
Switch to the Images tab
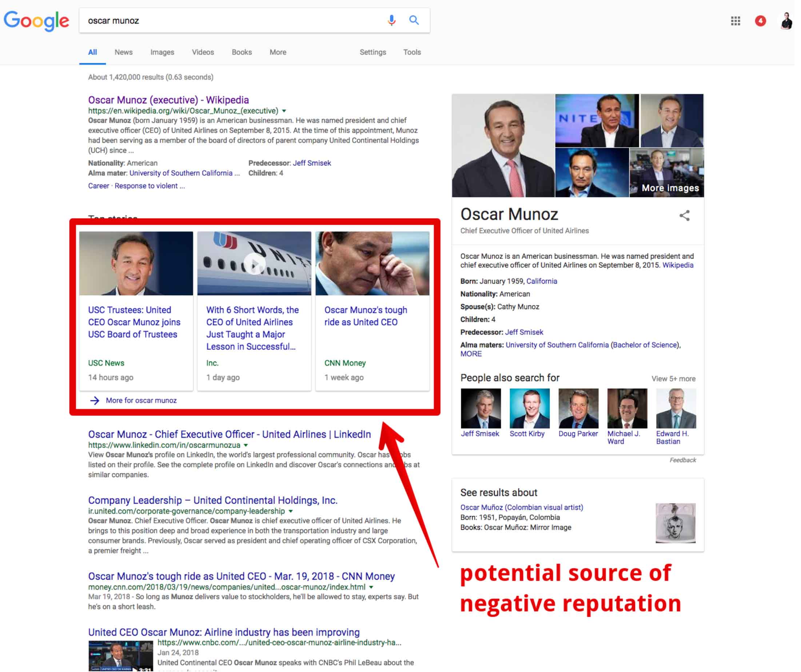point(162,52)
